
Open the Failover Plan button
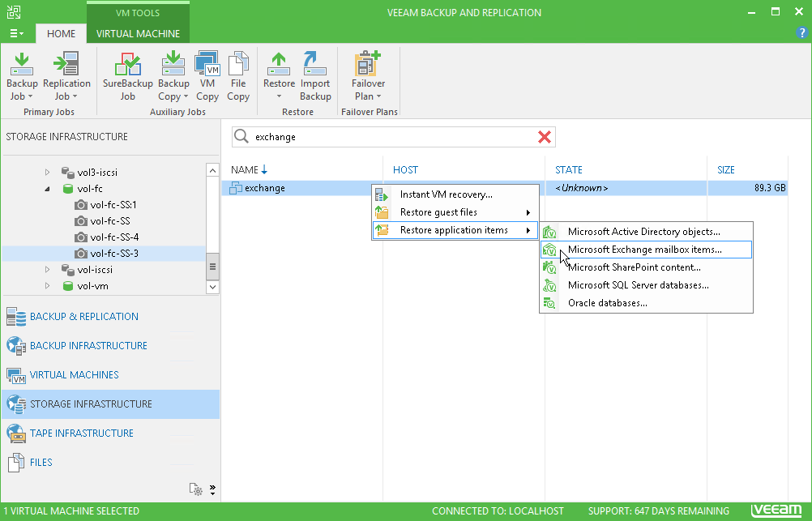tap(368, 76)
